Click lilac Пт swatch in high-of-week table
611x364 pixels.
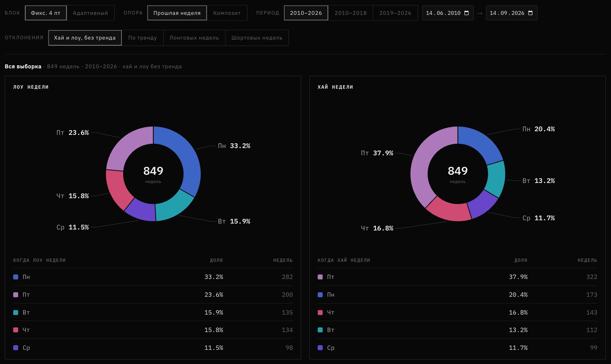[x=320, y=277]
